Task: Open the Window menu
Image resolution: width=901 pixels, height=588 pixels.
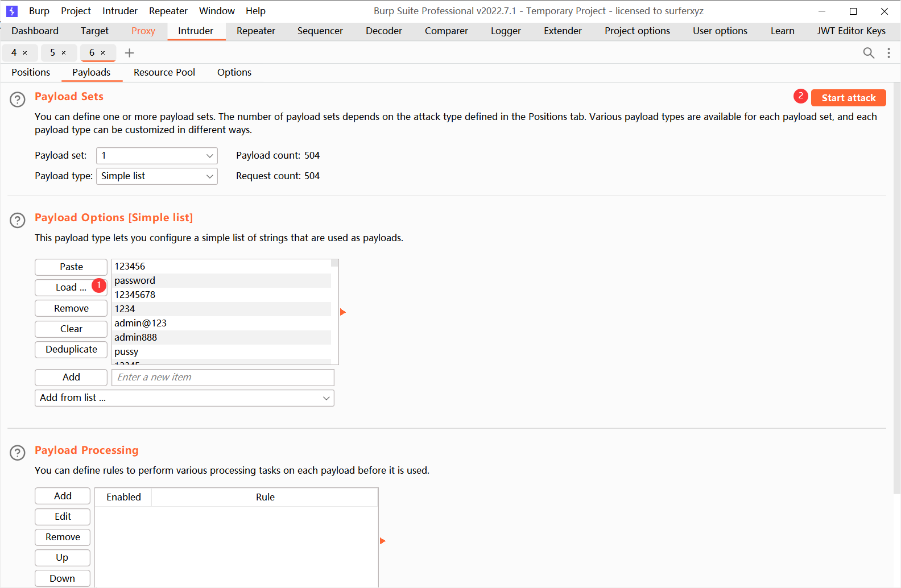Action: (x=217, y=11)
